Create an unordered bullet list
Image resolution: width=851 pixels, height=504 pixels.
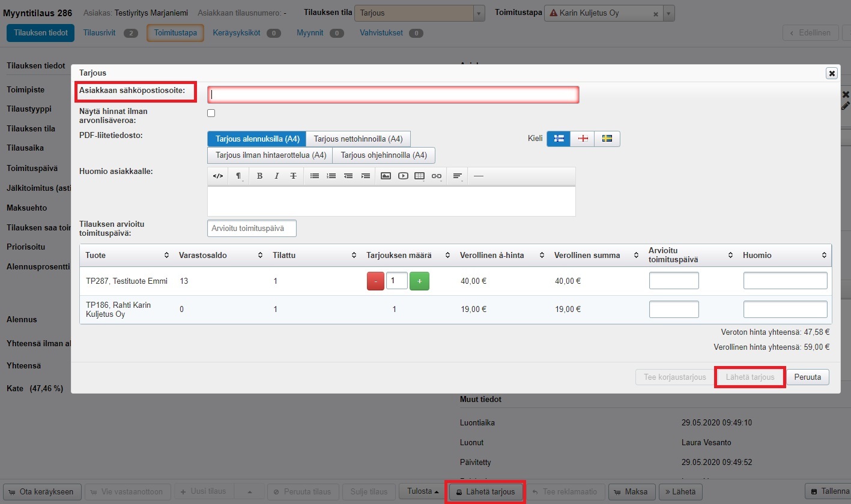(314, 176)
